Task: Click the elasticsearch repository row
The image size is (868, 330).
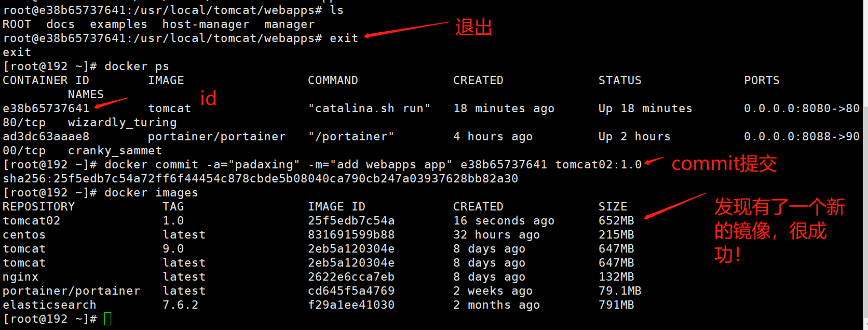Action: tap(49, 305)
